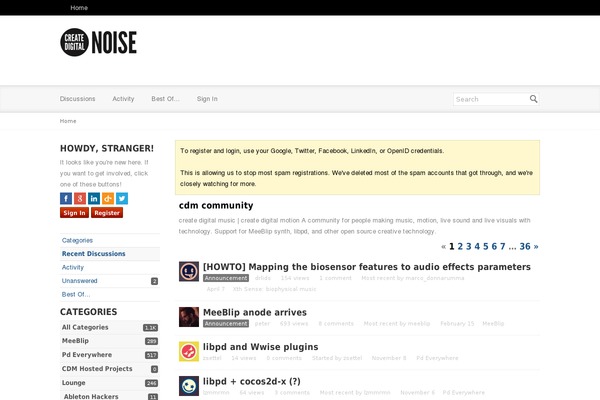
Task: Click the All Categories count badge 1.1K
Action: click(150, 328)
